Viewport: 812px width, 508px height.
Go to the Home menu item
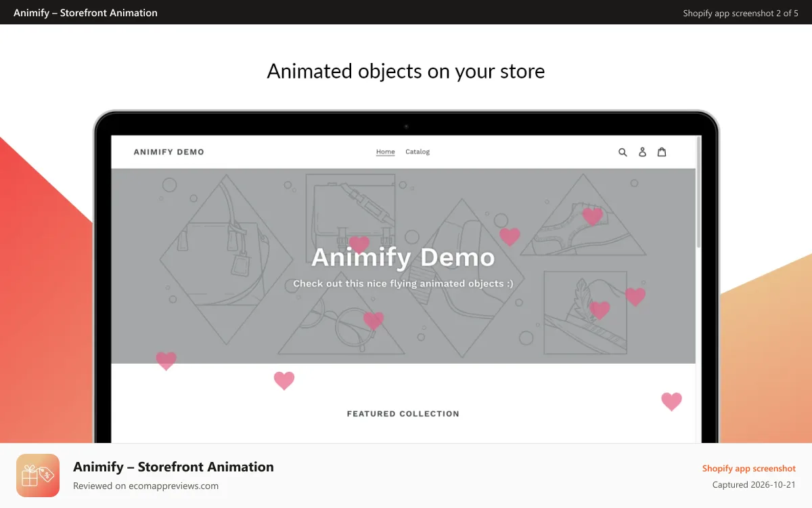(386, 152)
